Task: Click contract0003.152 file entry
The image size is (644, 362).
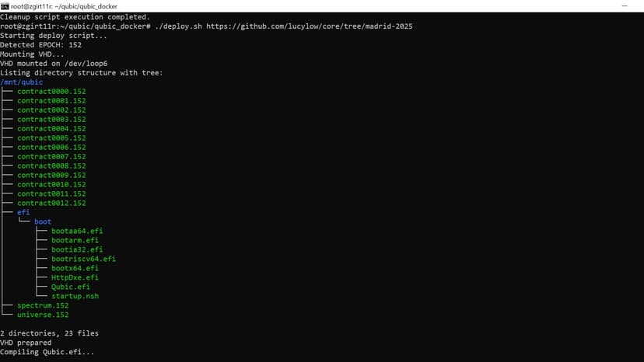Action: (x=51, y=120)
